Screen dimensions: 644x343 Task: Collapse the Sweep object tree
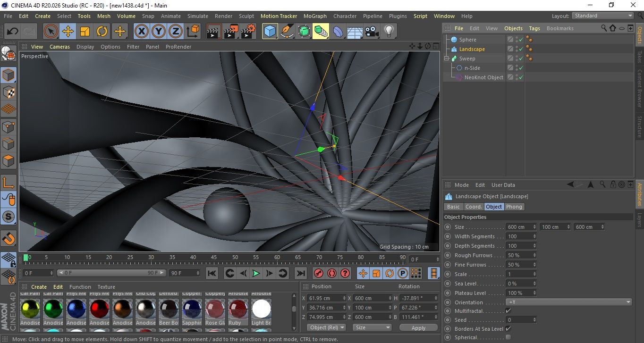[x=447, y=59]
